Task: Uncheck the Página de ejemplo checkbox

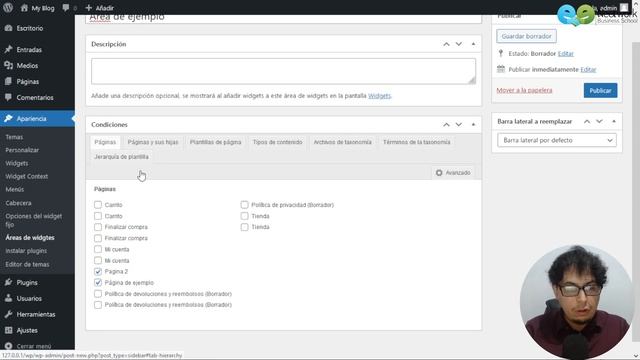Action: (98, 282)
